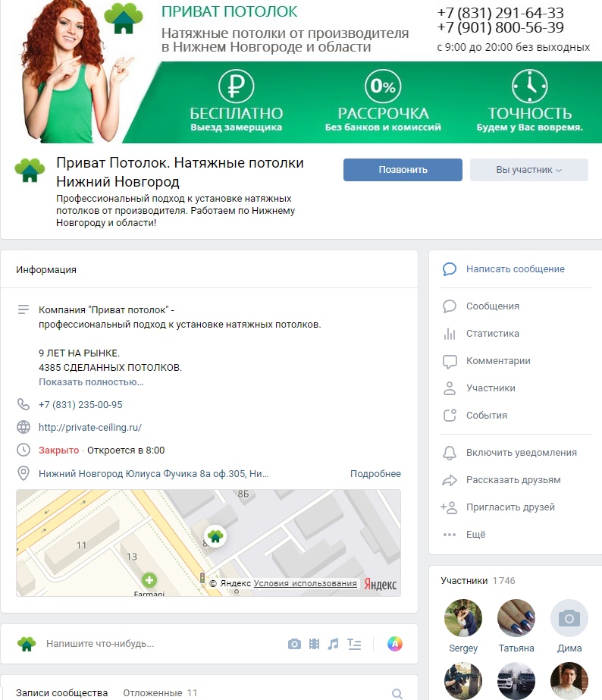Click the search icon in posts header

tap(397, 693)
